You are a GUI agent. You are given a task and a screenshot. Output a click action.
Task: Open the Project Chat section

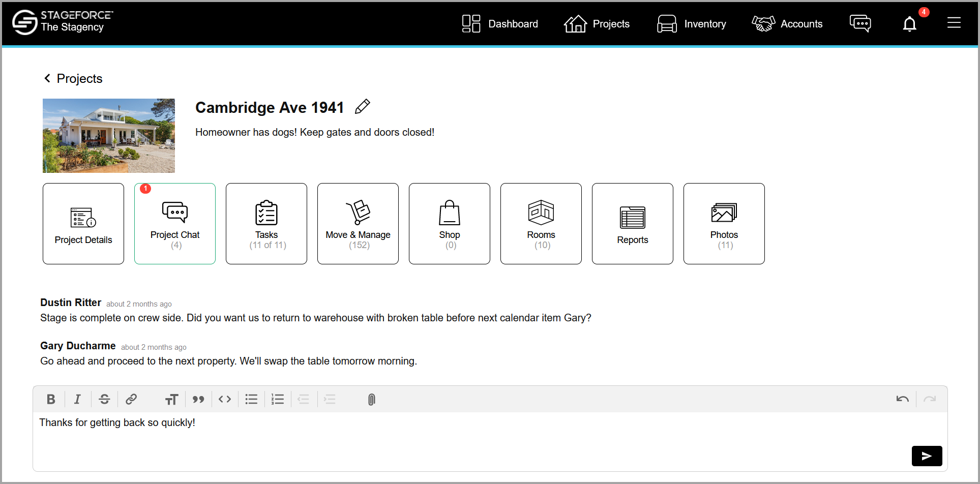(174, 224)
